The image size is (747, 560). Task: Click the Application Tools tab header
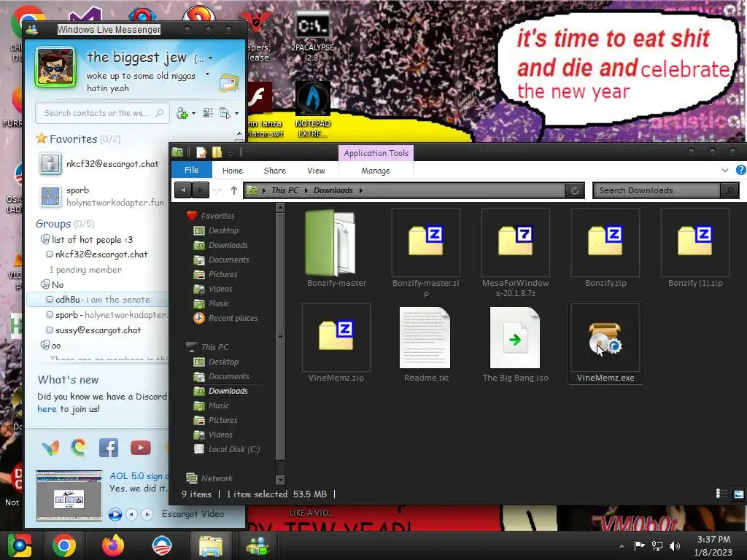point(376,153)
